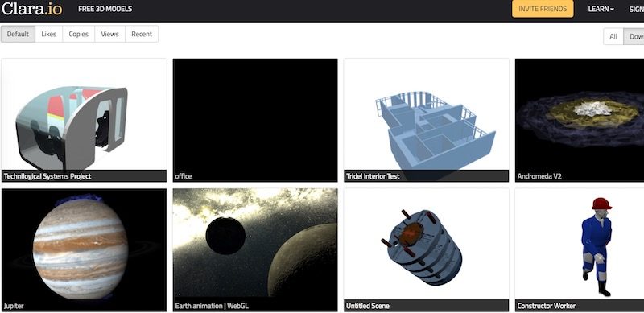
Task: Open the Andromeda V2 galaxy thumbnail
Action: tap(580, 120)
